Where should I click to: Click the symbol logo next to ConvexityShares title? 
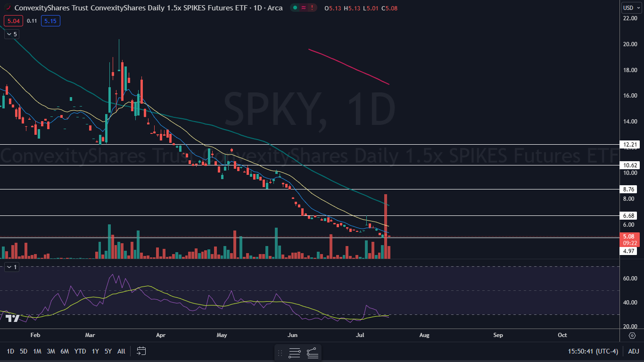point(8,8)
